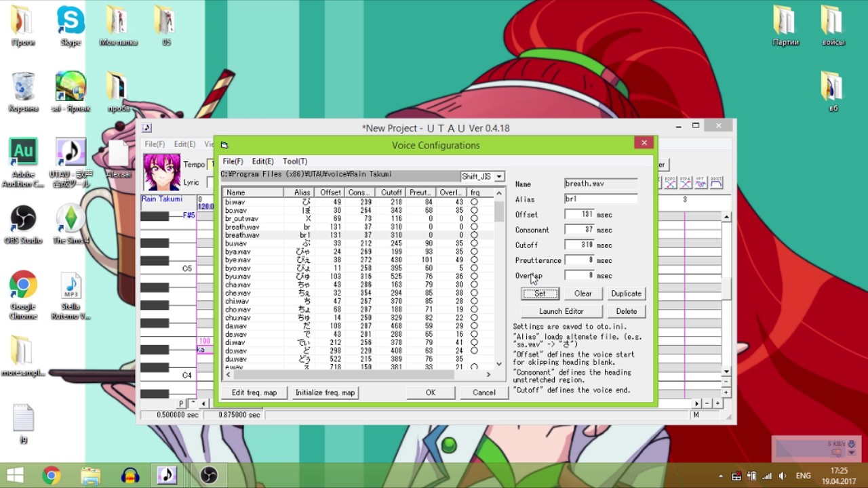Screen dimensions: 868x488
Task: Click the Offset msec input field
Action: click(579, 214)
